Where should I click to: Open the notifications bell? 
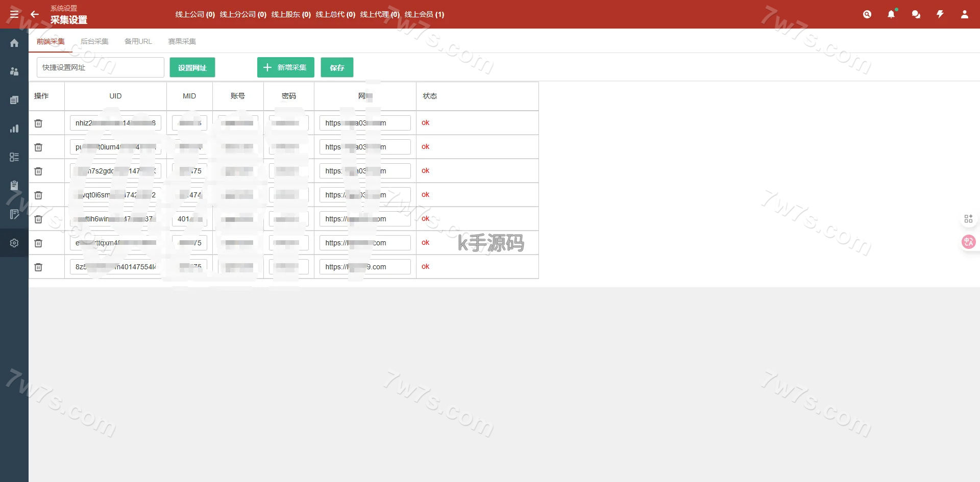[891, 14]
